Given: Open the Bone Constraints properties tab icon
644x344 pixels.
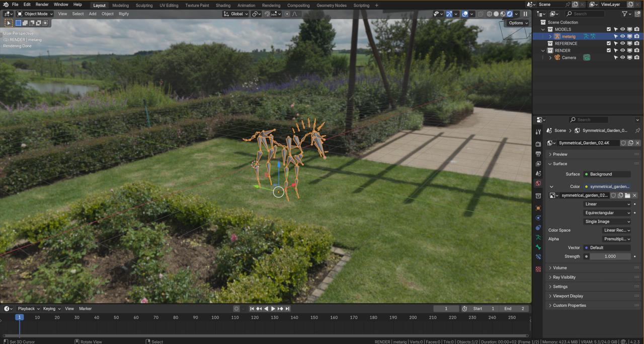Looking at the screenshot, I should pyautogui.click(x=538, y=257).
